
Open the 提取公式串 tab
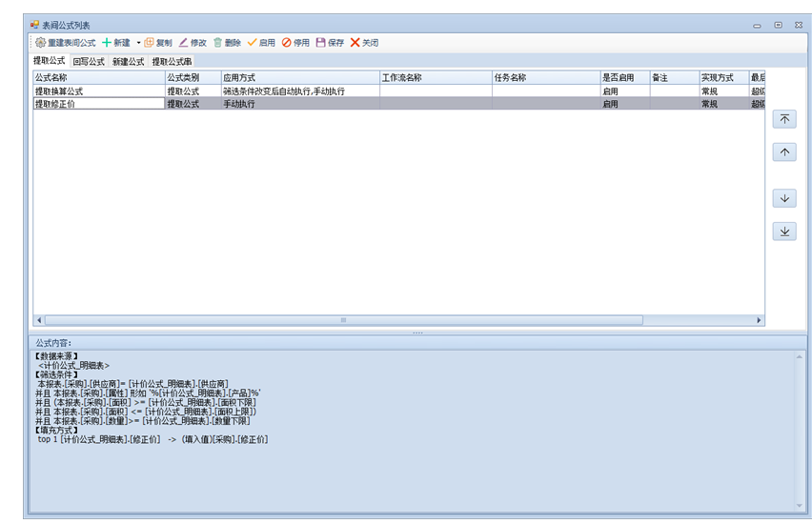(172, 62)
